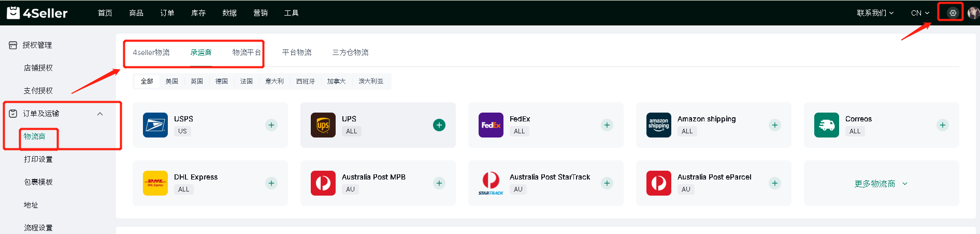Collapse the 订单及运输 sidebar section
The width and height of the screenshot is (980, 234).
100,114
